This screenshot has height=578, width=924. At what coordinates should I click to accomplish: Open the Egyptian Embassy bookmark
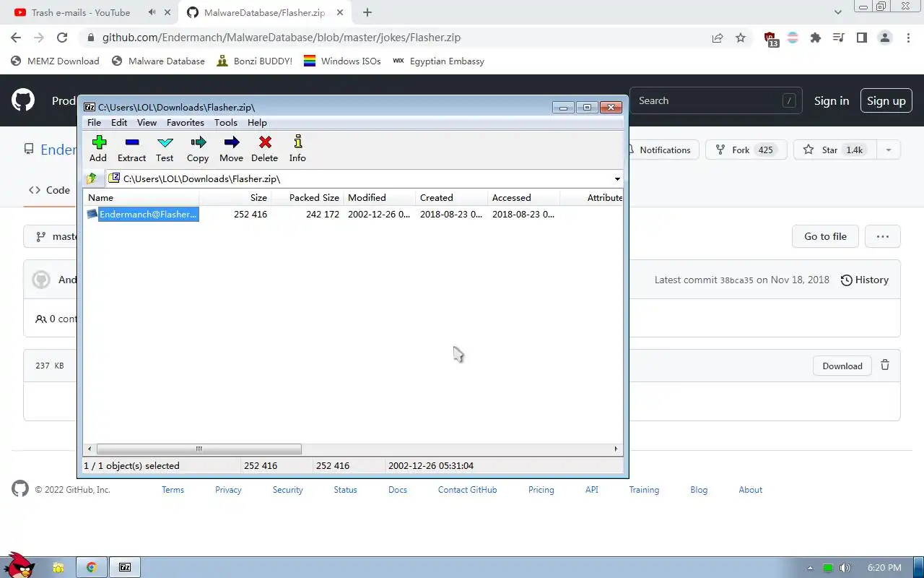point(439,61)
